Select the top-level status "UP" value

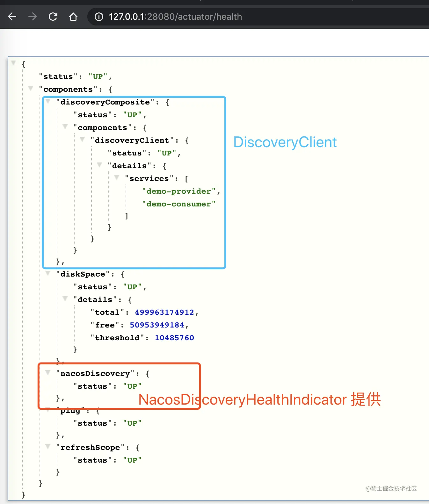98,76
